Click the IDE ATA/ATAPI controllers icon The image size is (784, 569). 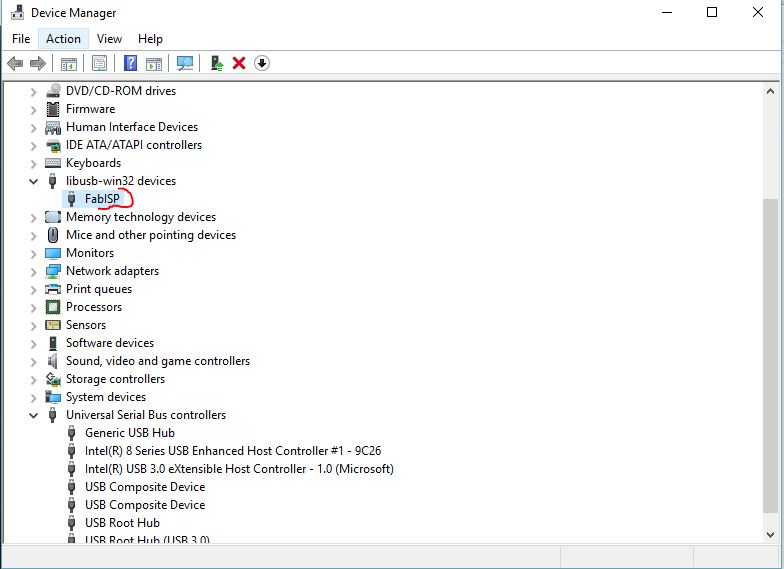click(x=53, y=146)
